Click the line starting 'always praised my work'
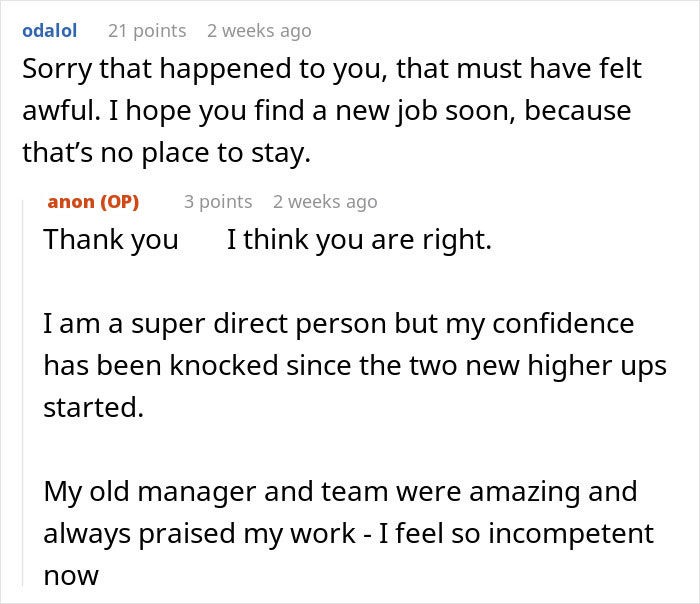The width and height of the screenshot is (700, 604). (x=348, y=534)
